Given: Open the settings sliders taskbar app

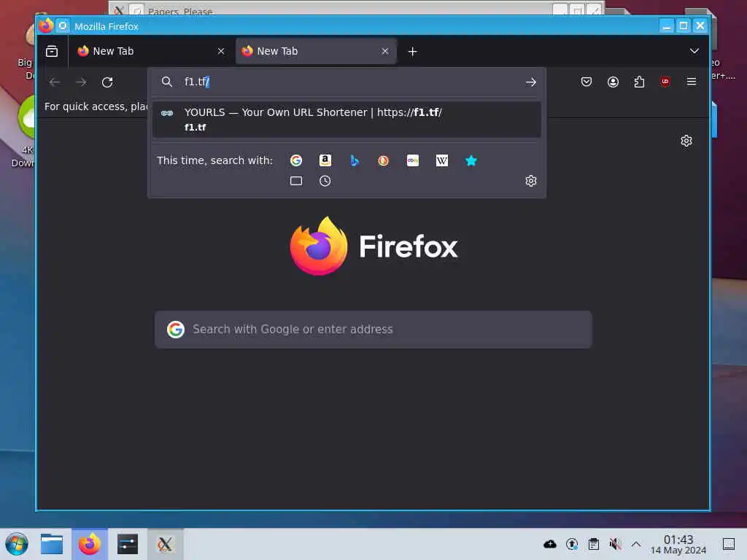Looking at the screenshot, I should tap(127, 544).
